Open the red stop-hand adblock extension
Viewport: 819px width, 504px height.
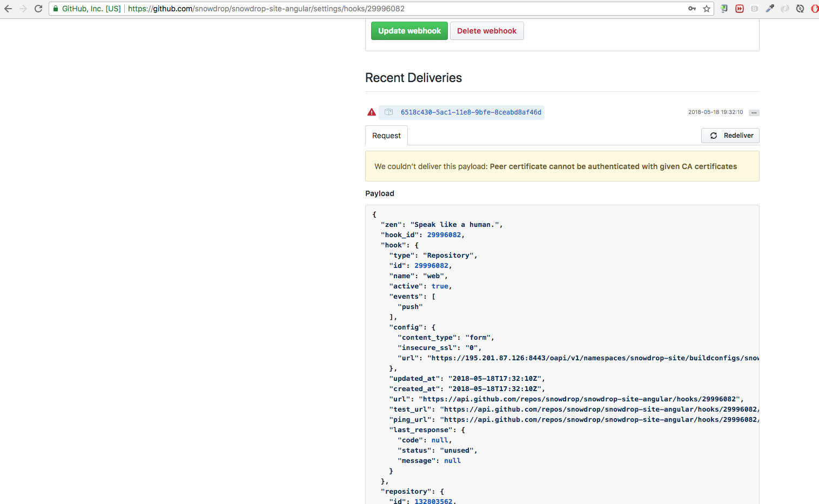click(815, 9)
